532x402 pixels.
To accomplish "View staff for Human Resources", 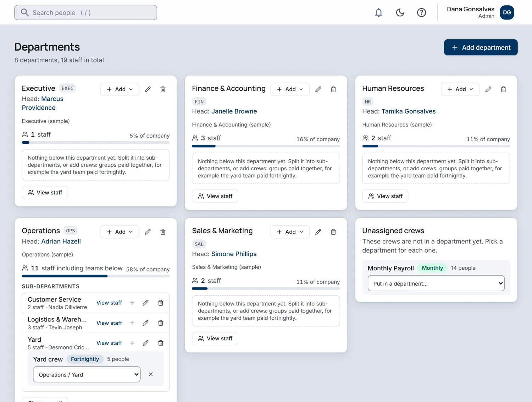I will [385, 196].
